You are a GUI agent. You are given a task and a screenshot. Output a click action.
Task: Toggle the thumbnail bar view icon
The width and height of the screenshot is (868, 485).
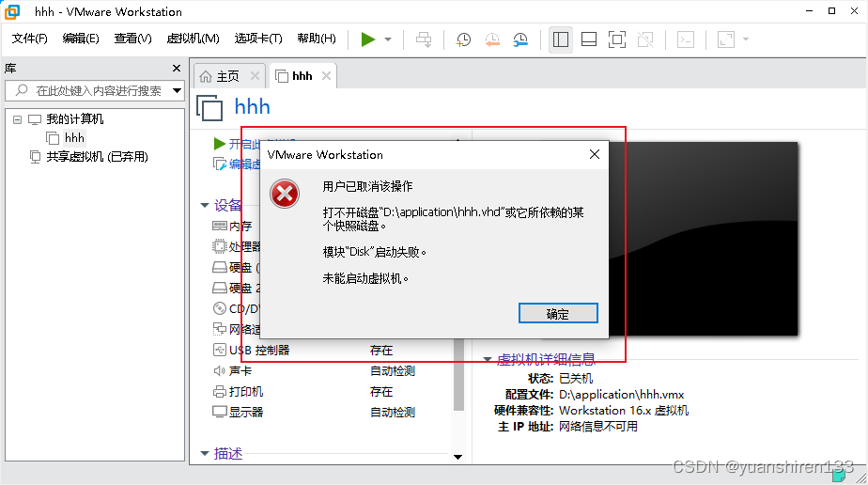coord(589,39)
